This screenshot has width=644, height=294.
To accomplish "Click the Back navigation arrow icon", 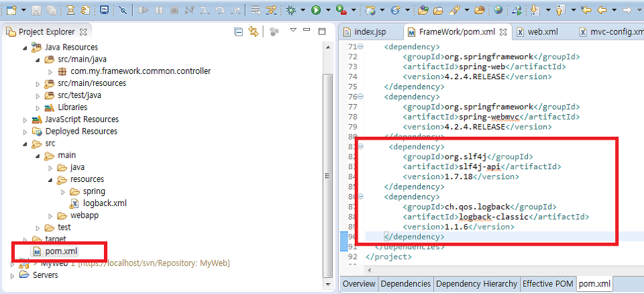I will tap(602, 10).
